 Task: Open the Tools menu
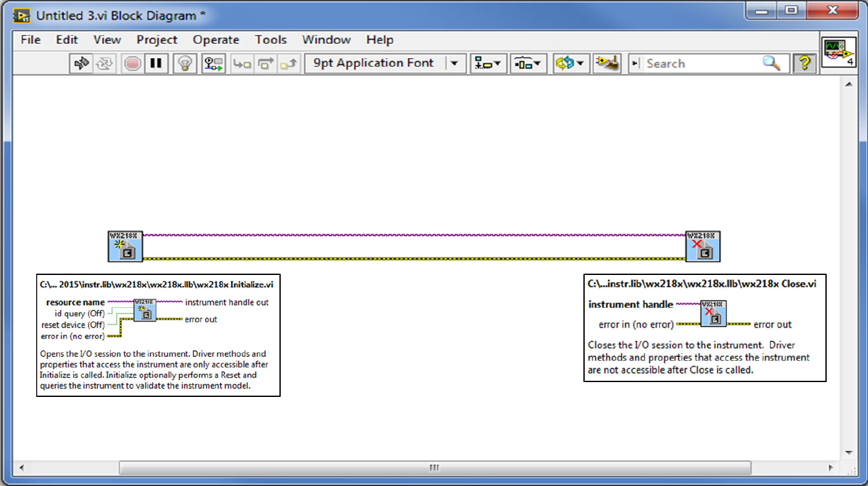point(270,39)
